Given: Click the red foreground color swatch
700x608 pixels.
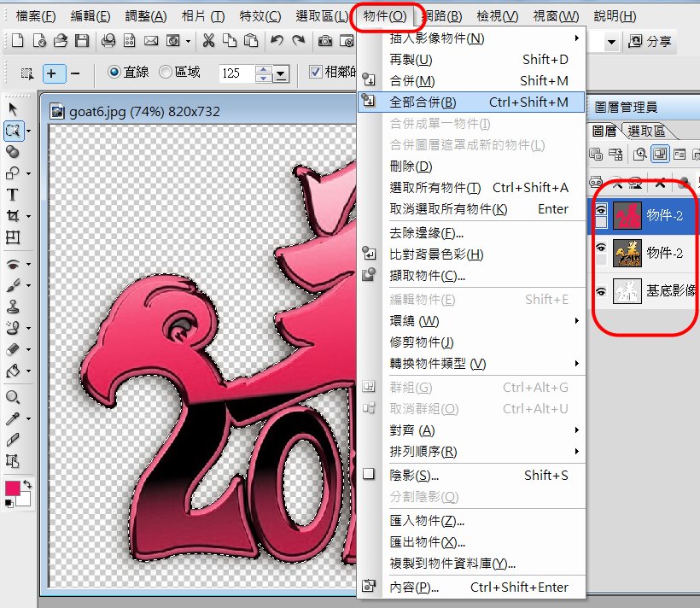Looking at the screenshot, I should pyautogui.click(x=12, y=488).
